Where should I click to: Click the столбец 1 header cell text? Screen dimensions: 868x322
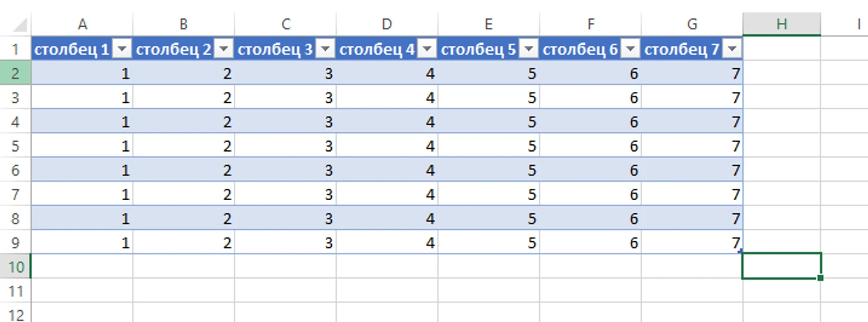71,49
